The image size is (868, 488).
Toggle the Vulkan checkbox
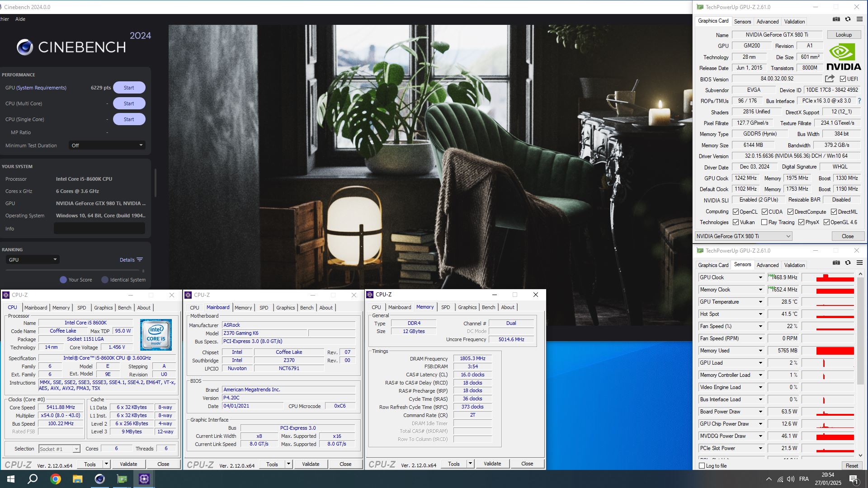pyautogui.click(x=736, y=222)
